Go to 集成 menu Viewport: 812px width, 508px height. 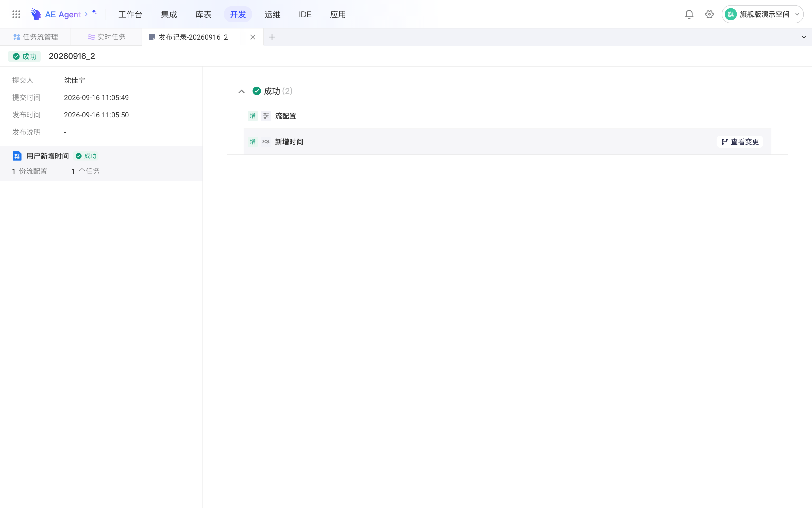point(169,14)
